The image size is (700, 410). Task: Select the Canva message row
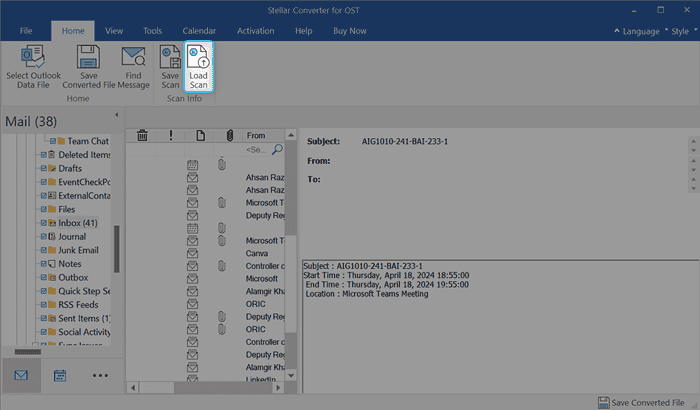tap(258, 252)
